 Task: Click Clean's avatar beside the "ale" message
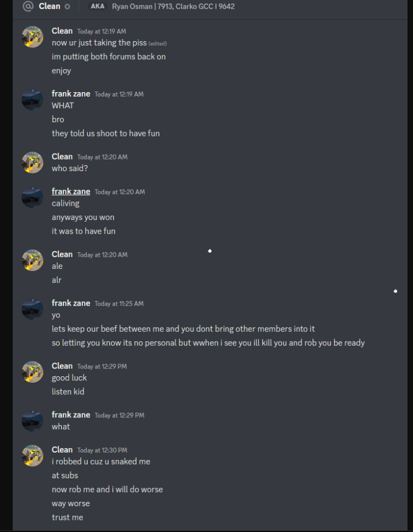pos(32,260)
